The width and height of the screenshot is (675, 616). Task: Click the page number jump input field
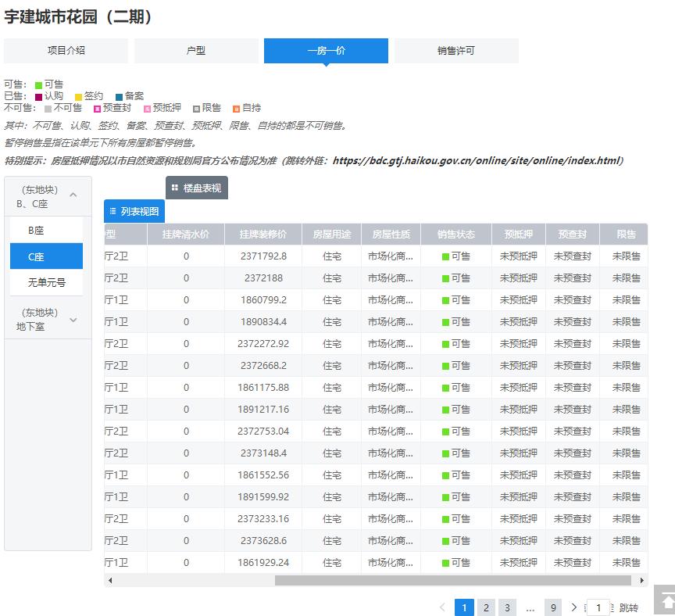(598, 607)
